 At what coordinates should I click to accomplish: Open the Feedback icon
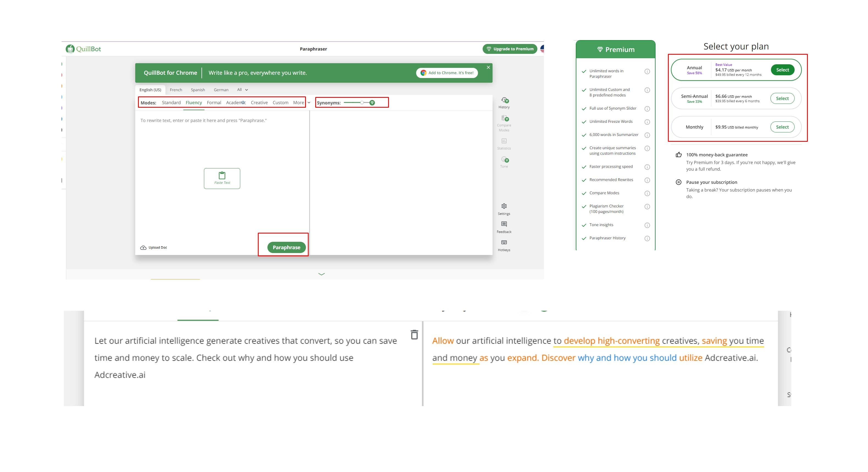(x=504, y=224)
